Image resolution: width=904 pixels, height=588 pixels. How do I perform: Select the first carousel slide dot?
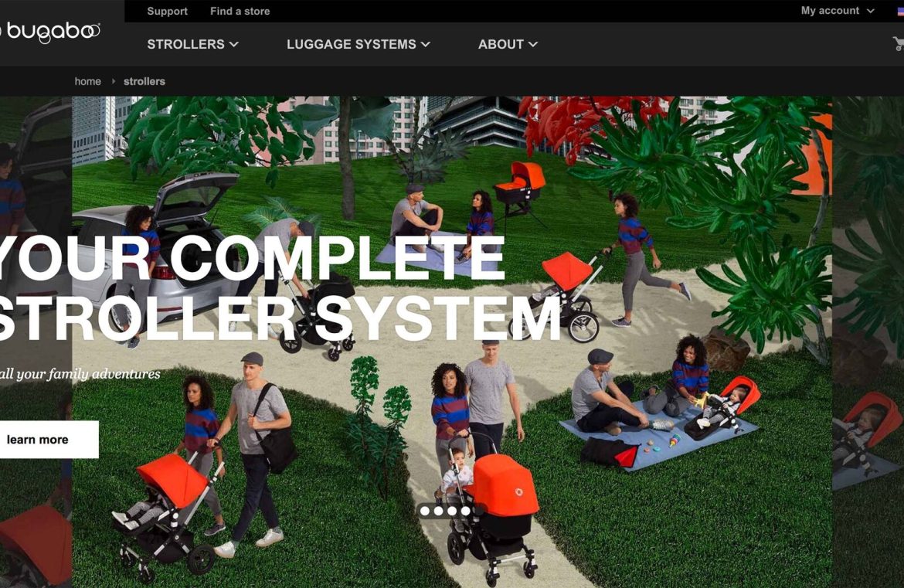coord(425,511)
